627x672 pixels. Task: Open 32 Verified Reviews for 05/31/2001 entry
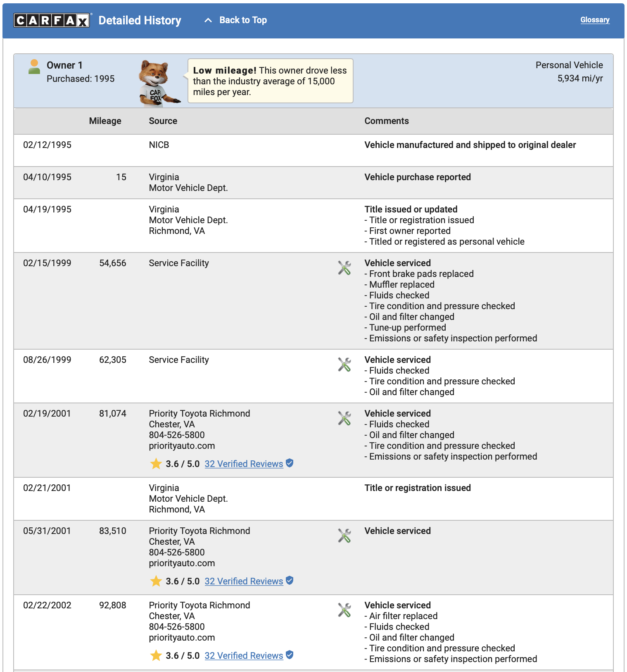point(244,581)
